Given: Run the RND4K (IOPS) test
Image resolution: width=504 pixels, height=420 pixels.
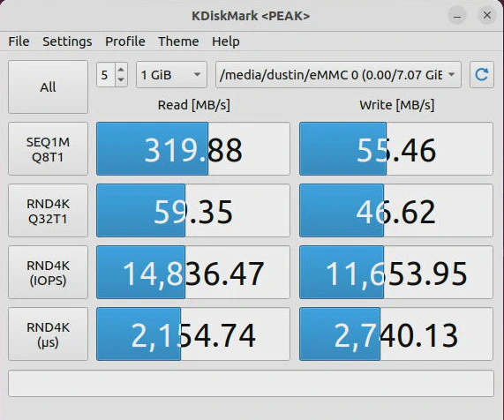Looking at the screenshot, I should [x=48, y=273].
